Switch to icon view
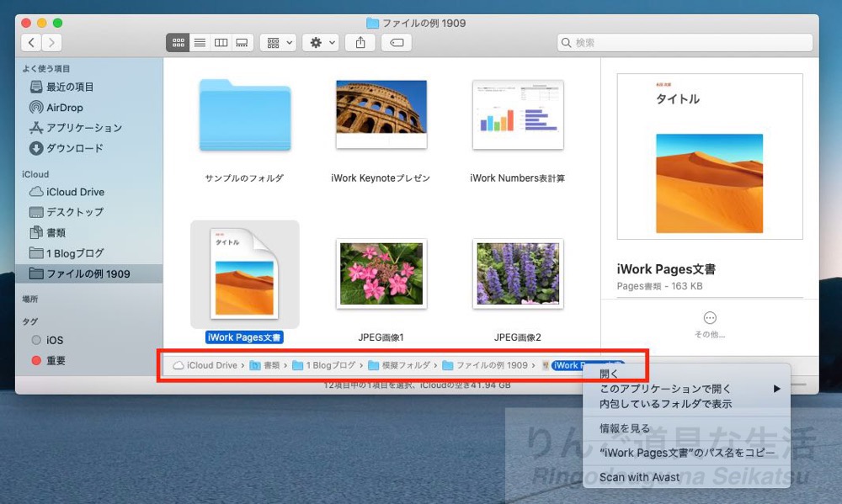This screenshot has width=842, height=504. (x=178, y=42)
